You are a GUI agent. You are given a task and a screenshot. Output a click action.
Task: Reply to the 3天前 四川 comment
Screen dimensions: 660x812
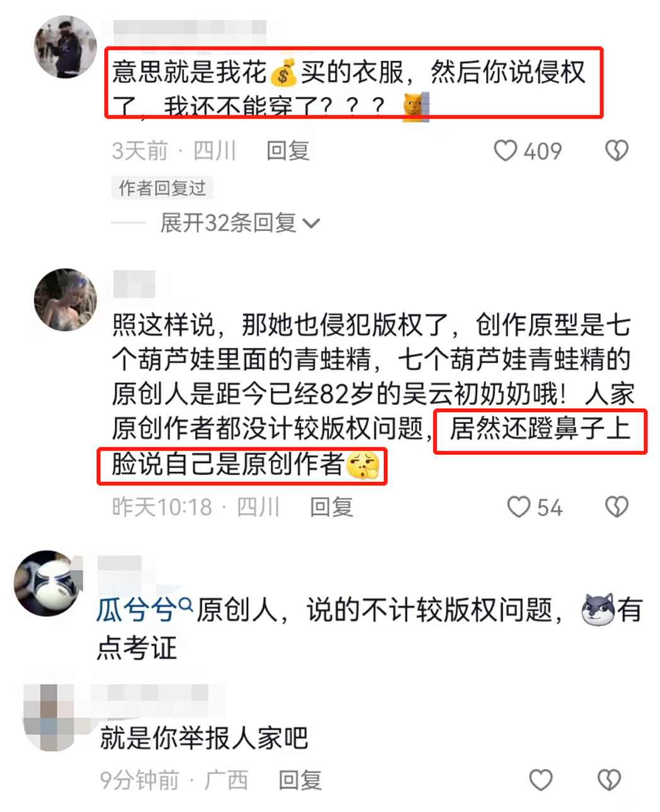288,151
